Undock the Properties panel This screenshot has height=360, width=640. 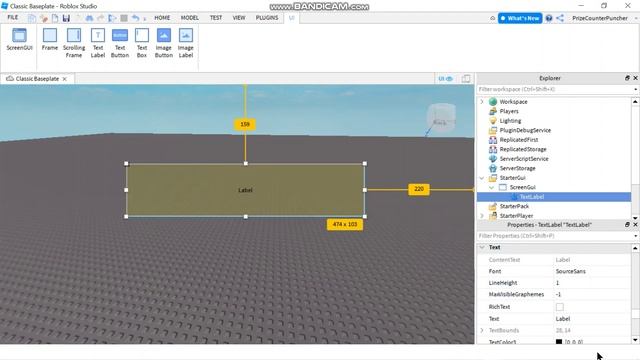point(627,224)
